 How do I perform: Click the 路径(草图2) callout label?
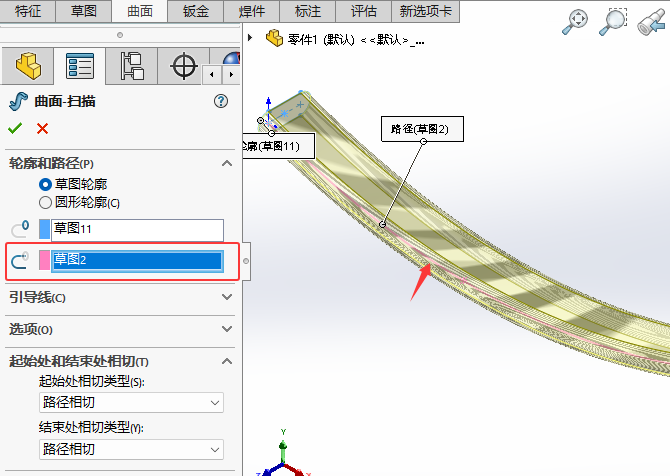tap(422, 129)
